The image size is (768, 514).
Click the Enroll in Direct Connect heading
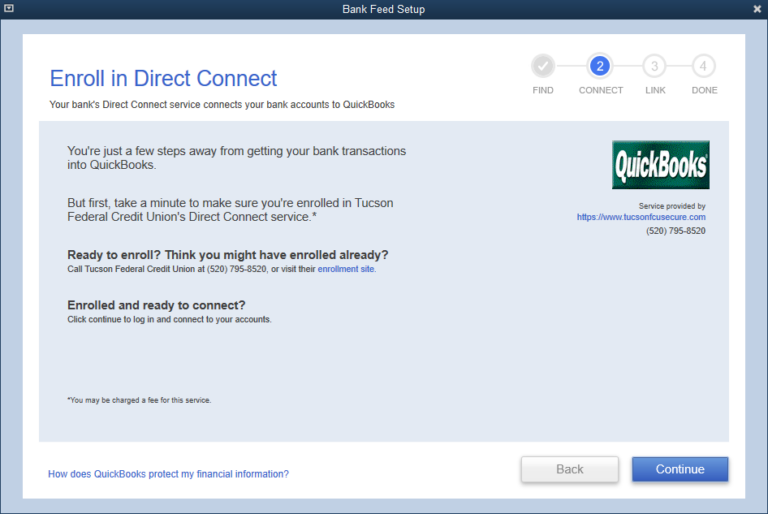click(163, 78)
